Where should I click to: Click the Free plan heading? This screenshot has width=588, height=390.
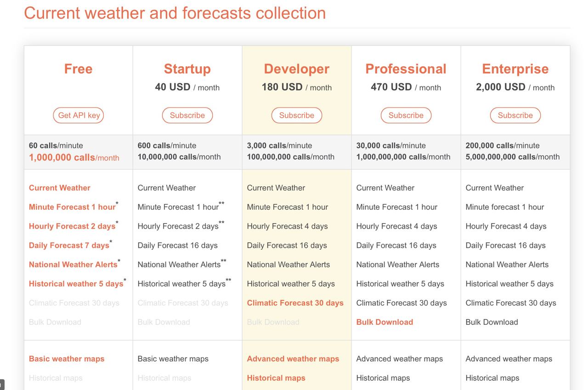[79, 69]
